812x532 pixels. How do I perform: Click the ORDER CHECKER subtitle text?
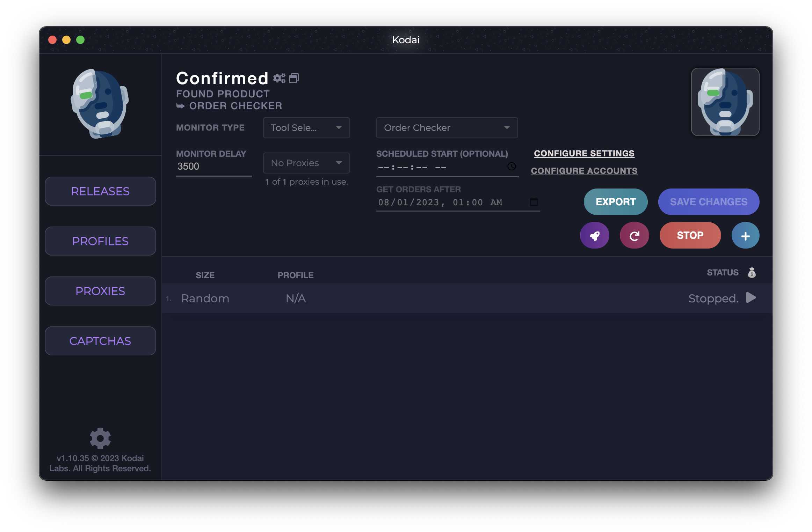coord(235,106)
